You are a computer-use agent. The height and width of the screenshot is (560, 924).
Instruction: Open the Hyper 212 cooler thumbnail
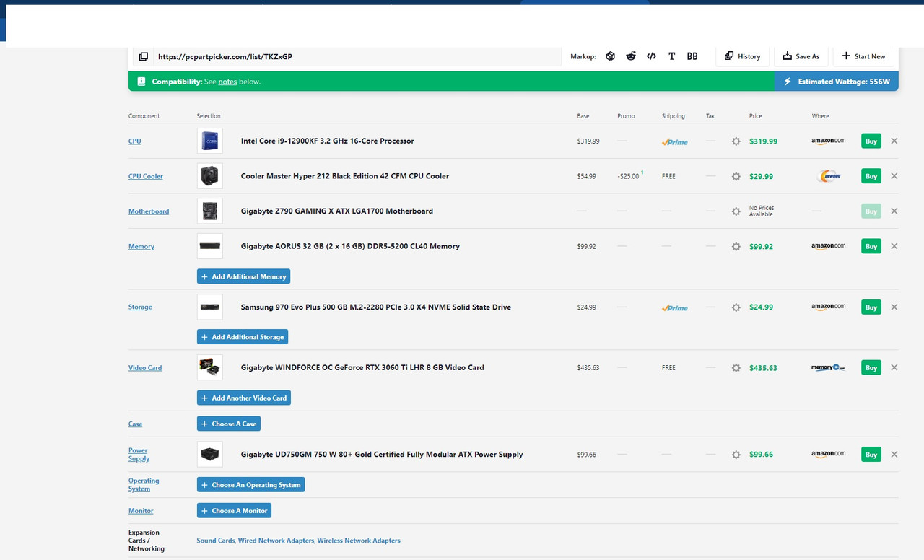pyautogui.click(x=210, y=176)
